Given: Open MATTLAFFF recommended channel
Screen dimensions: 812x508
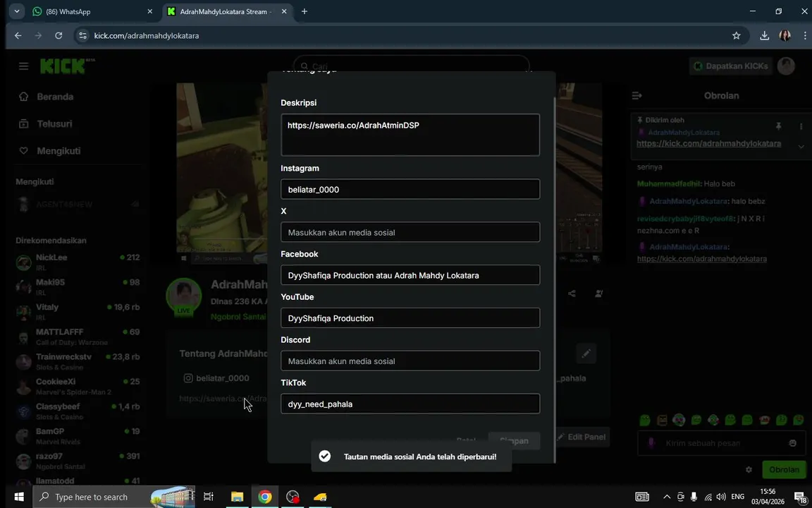Looking at the screenshot, I should click(78, 337).
